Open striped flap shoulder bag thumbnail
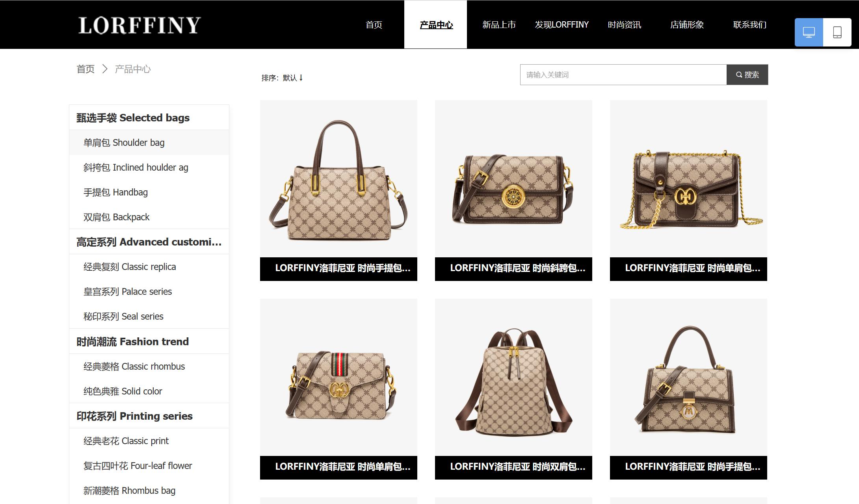859x504 pixels. point(338,377)
